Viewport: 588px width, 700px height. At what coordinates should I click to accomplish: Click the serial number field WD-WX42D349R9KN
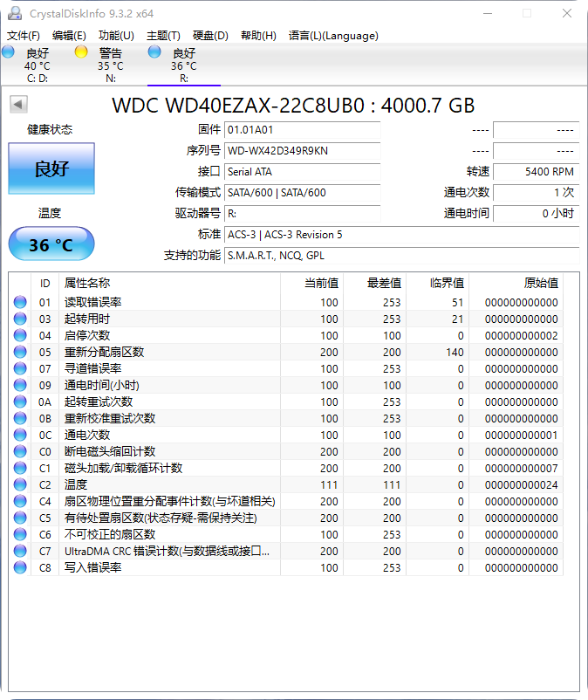point(303,151)
